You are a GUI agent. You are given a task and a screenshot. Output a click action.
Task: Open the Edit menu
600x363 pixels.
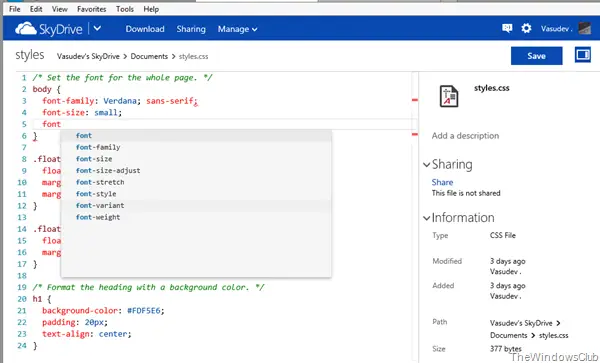(x=36, y=9)
